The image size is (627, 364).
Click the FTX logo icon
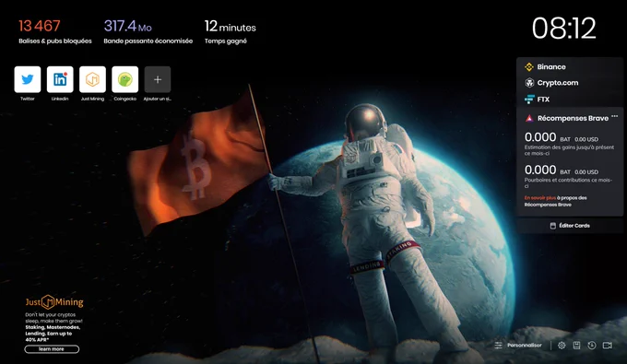[x=529, y=100]
